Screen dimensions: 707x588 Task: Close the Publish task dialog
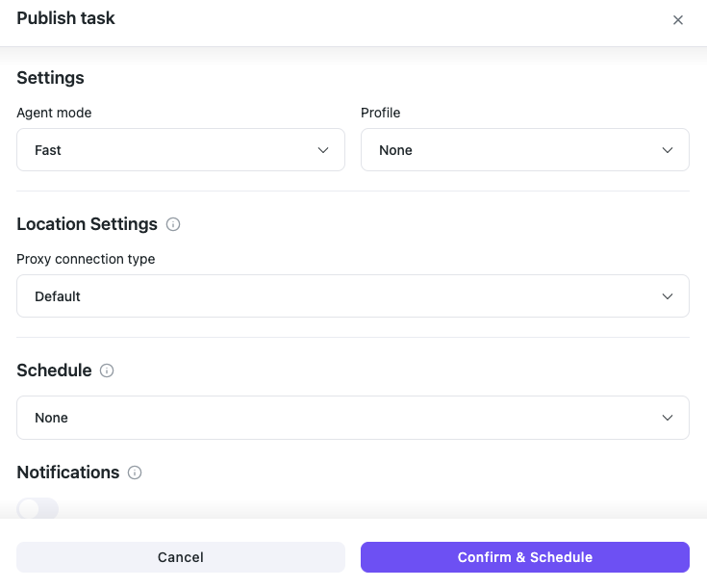(678, 20)
